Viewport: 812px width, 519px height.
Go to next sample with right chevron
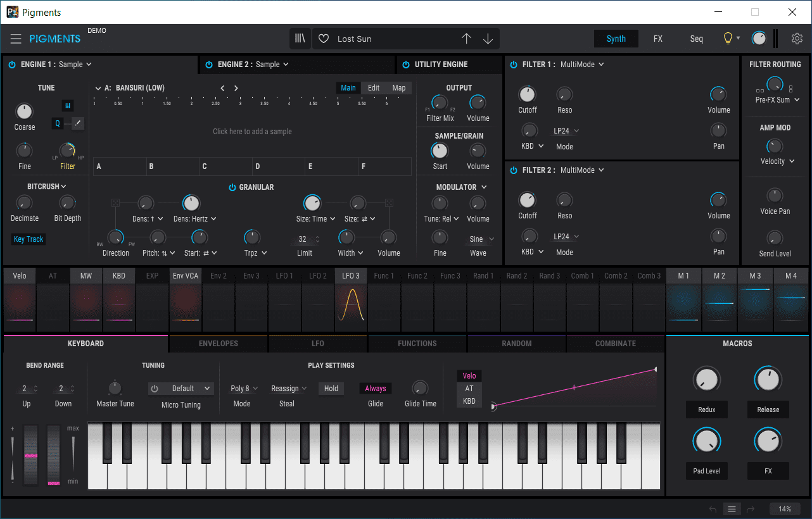(236, 88)
